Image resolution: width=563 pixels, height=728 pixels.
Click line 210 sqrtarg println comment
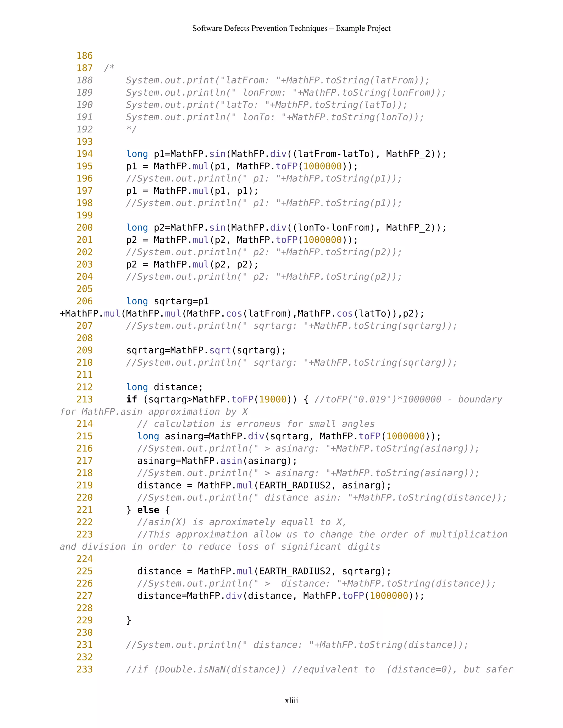coord(291,363)
